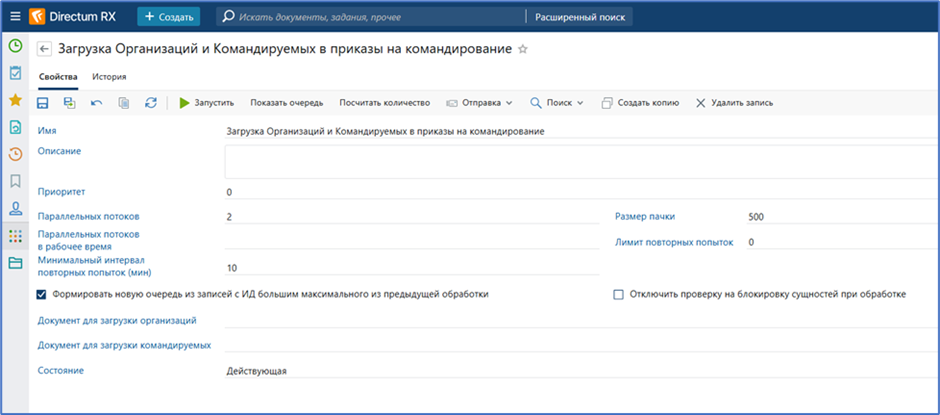940x415 pixels.
Task: Open the folder icon in the left sidebar
Action: [15, 263]
